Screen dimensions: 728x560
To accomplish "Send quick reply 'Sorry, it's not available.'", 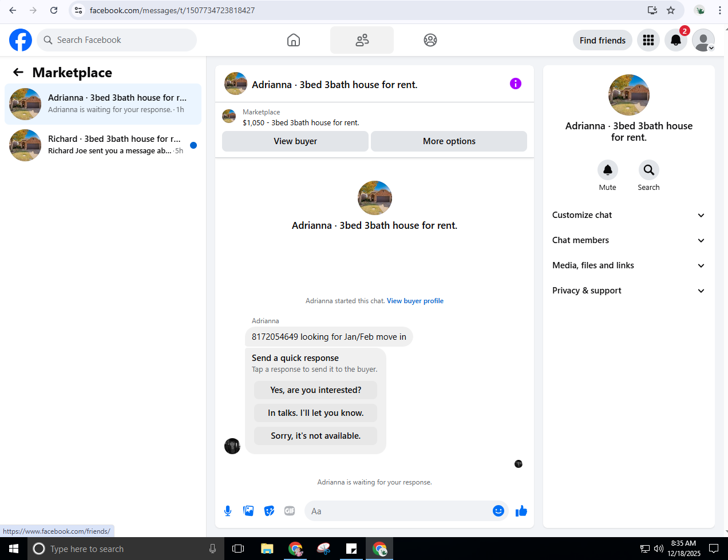I will (x=316, y=436).
